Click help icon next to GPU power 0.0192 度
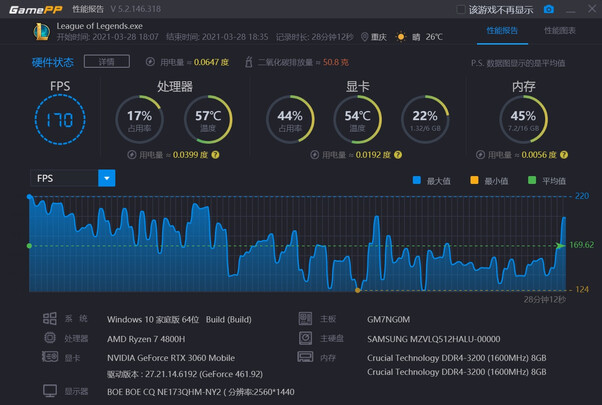Screen dimensions: 602x405 coord(398,155)
